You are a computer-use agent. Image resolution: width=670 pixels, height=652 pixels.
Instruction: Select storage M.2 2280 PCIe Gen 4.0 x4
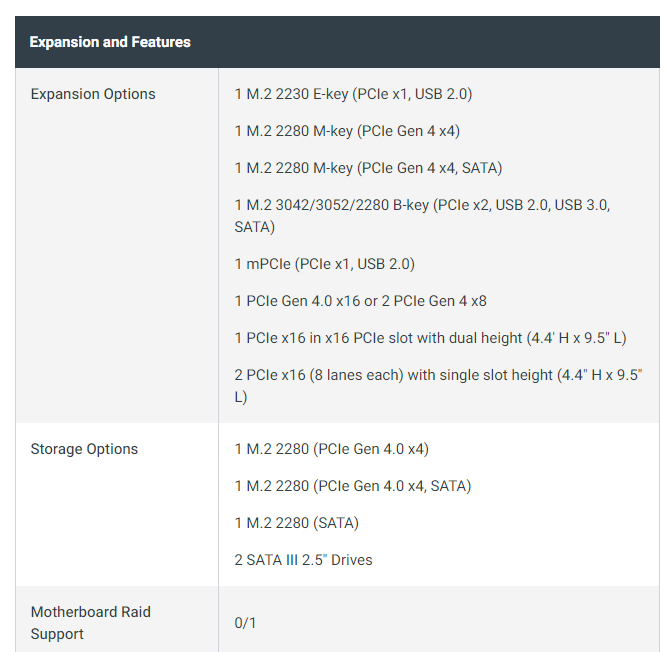(332, 449)
